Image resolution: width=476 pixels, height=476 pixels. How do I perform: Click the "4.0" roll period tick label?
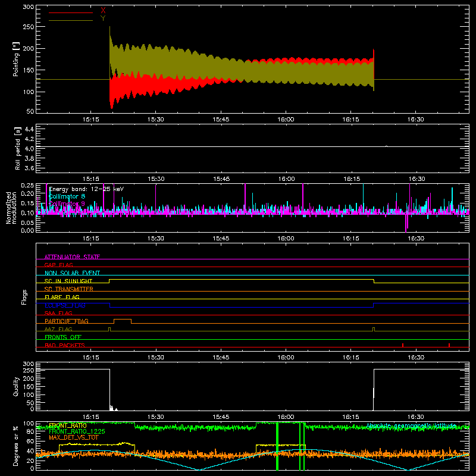coord(29,149)
